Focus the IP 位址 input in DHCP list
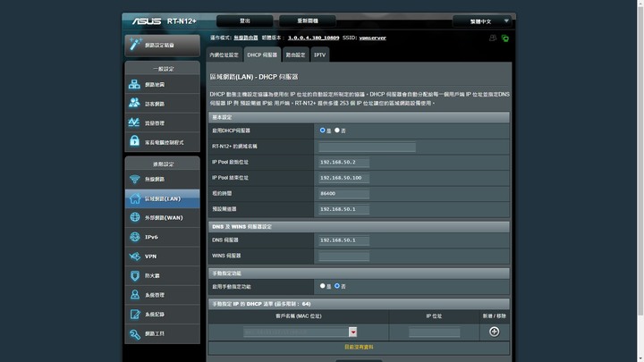644x362 pixels. point(434,332)
